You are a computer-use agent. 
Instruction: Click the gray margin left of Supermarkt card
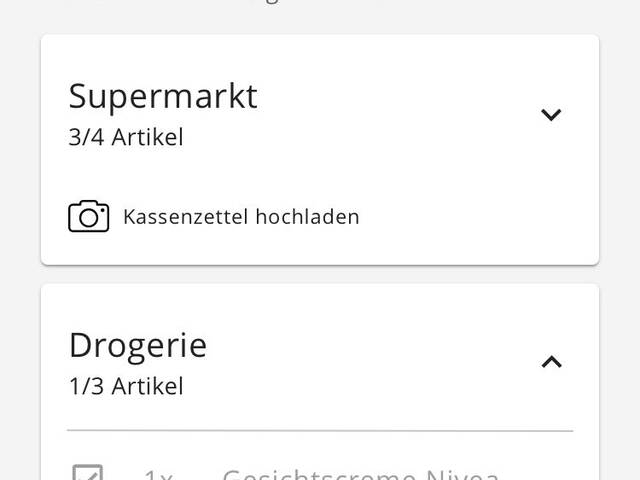coord(20,150)
